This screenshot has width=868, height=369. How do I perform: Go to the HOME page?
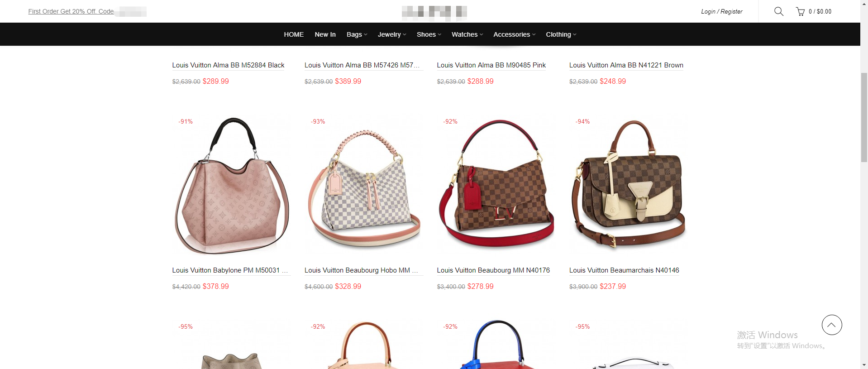[x=294, y=34]
